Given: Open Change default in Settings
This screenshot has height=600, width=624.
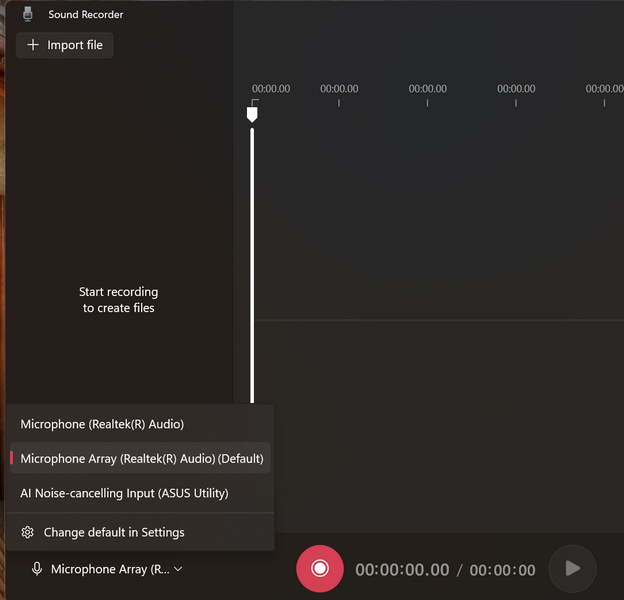Looking at the screenshot, I should [x=113, y=532].
